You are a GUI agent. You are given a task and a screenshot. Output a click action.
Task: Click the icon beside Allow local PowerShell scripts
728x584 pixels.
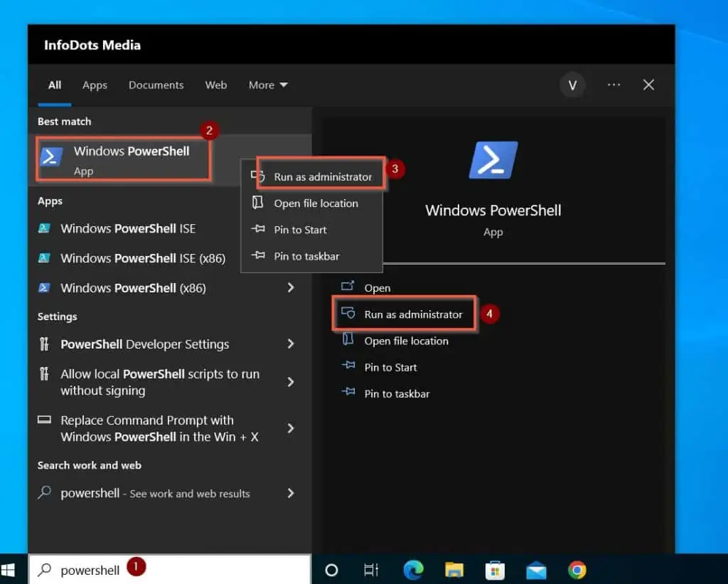(x=44, y=374)
